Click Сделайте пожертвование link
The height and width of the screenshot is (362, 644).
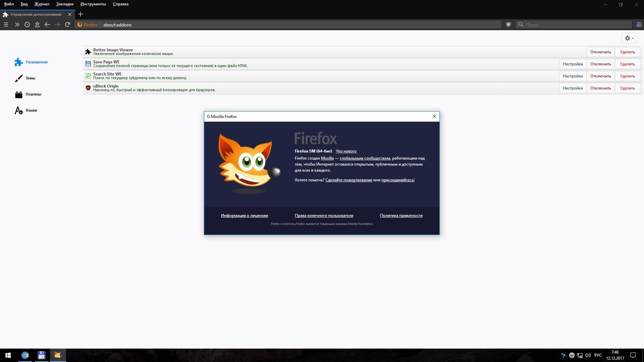click(348, 180)
